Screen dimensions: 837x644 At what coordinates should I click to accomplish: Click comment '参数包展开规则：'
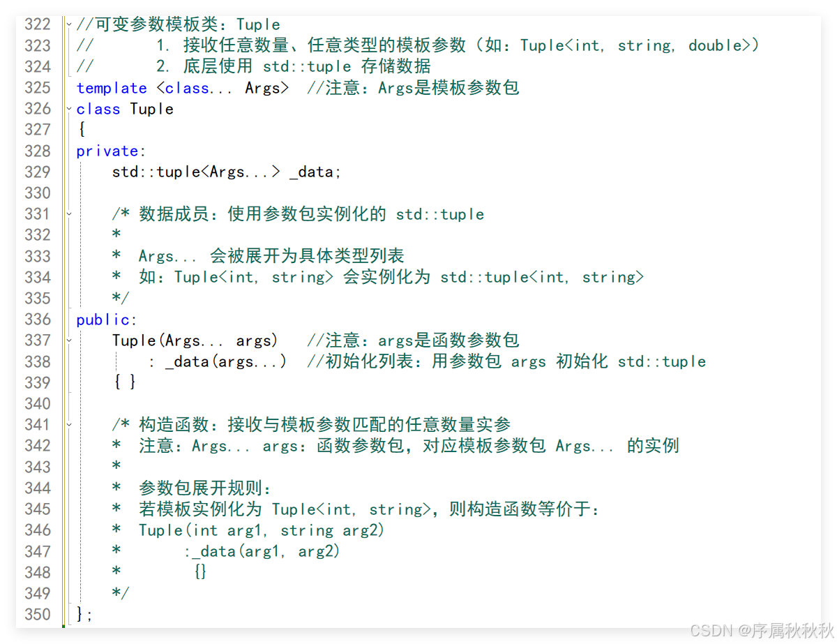(205, 488)
